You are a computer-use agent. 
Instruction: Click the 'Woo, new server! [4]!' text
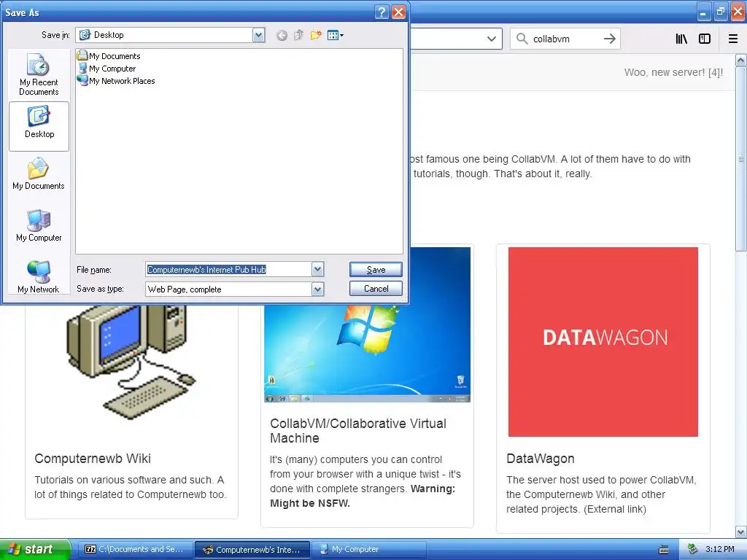(673, 72)
